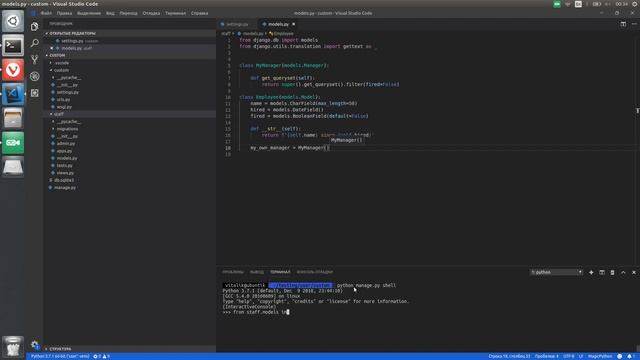640x360 pixels.
Task: Click the Visual Studio Code launcher icon
Action: pos(13,94)
